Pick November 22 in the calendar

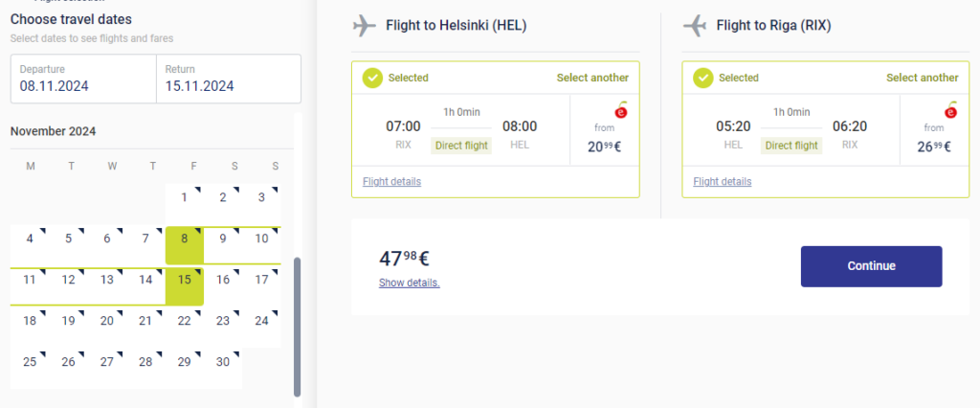(184, 321)
